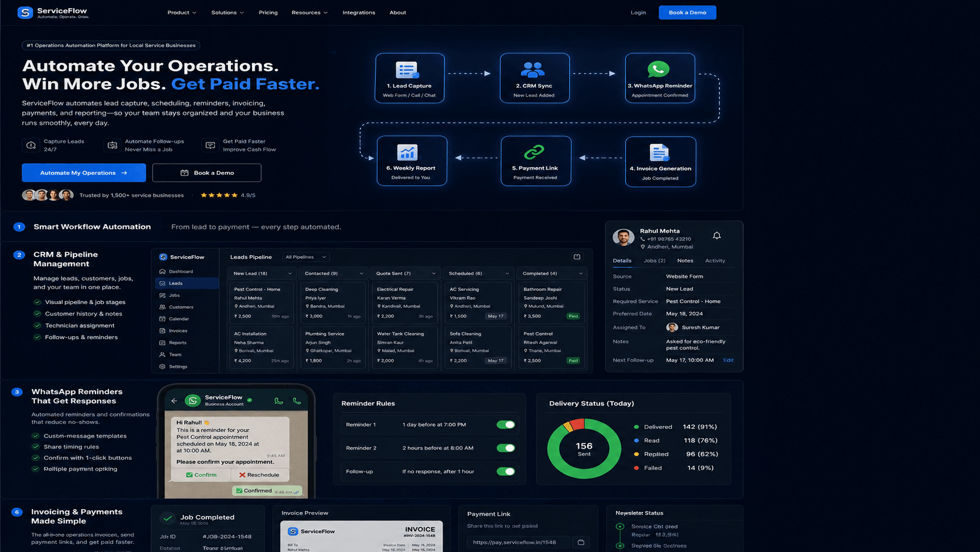Click the Invoices sidebar icon
Image resolution: width=980 pixels, height=552 pixels.
pos(162,331)
